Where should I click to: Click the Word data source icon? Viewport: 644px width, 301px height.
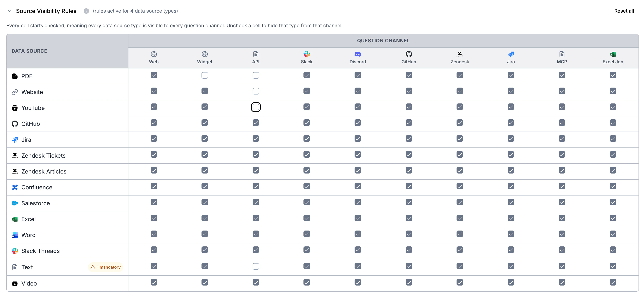15,235
